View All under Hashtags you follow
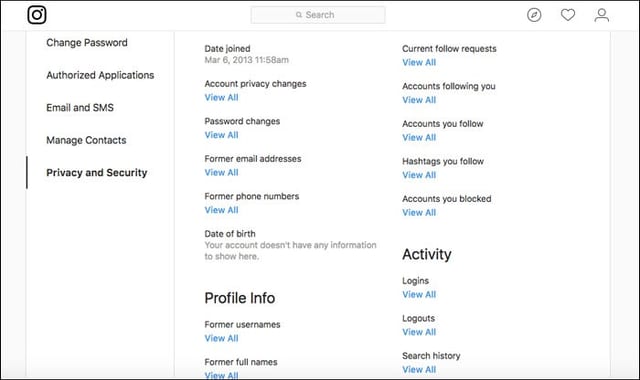The height and width of the screenshot is (380, 640). click(419, 175)
